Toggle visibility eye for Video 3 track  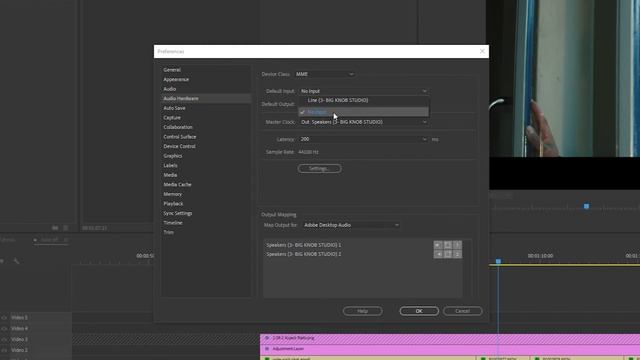click(x=4, y=340)
